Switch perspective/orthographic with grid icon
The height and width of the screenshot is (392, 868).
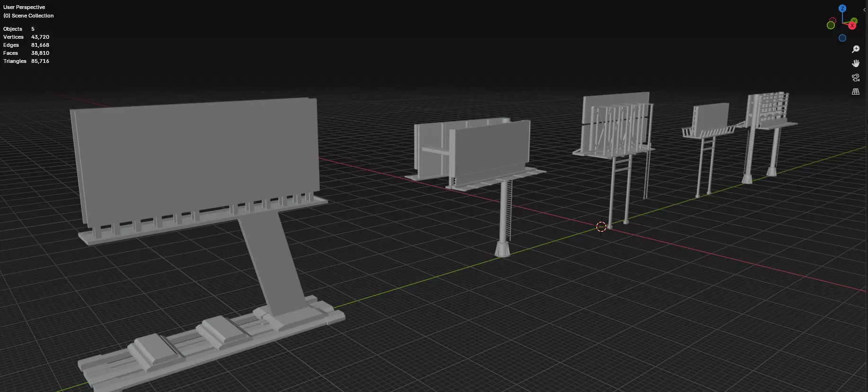[x=856, y=92]
